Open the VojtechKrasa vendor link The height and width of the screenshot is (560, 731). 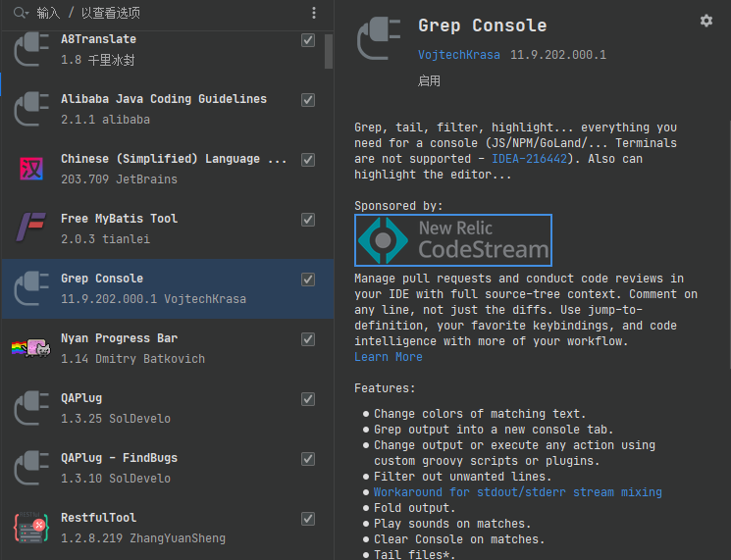pos(459,55)
